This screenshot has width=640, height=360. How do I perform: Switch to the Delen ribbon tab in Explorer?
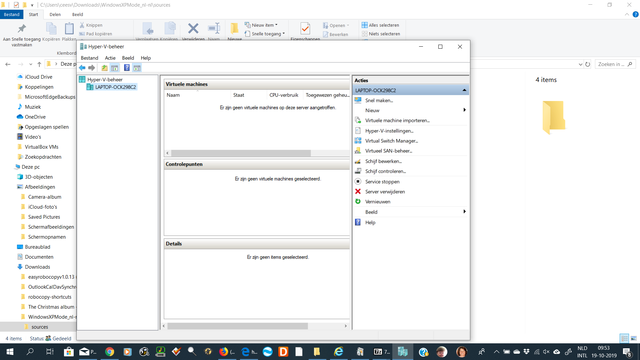click(x=55, y=14)
